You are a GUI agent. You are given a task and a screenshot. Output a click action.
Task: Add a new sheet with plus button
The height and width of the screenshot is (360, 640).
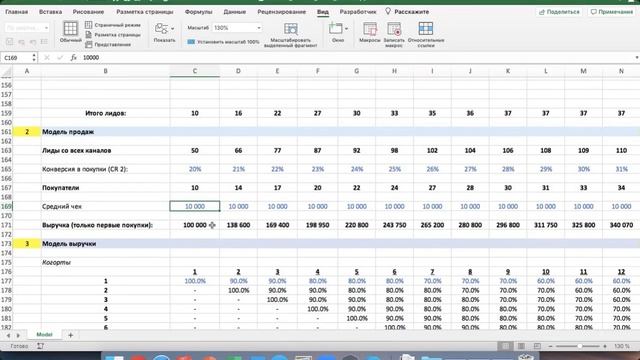point(71,335)
